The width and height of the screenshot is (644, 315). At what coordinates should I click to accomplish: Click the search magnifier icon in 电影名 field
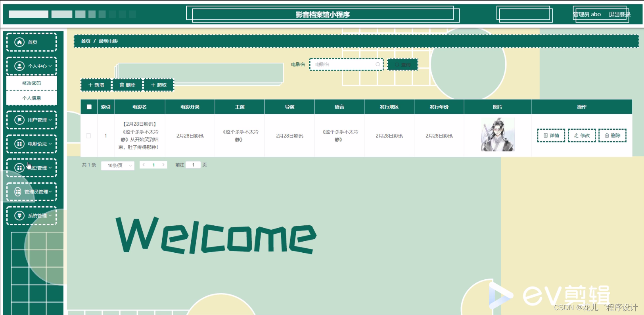pyautogui.click(x=378, y=64)
